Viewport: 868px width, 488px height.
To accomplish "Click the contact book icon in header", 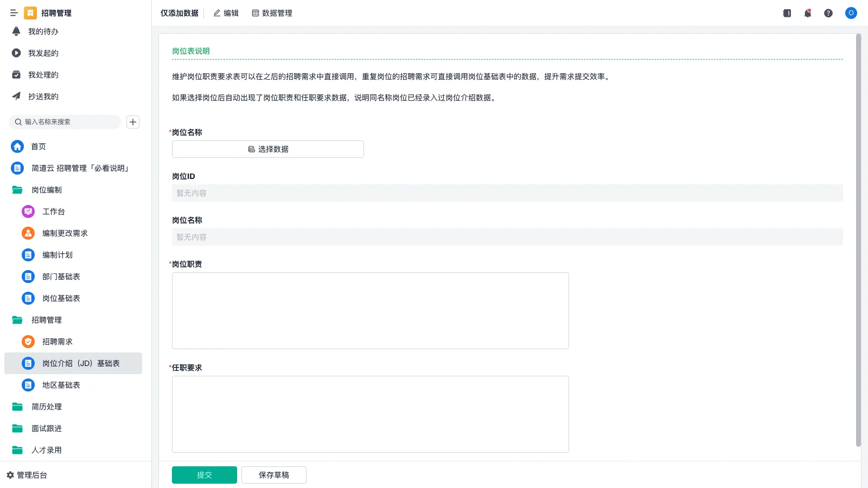I will [787, 13].
